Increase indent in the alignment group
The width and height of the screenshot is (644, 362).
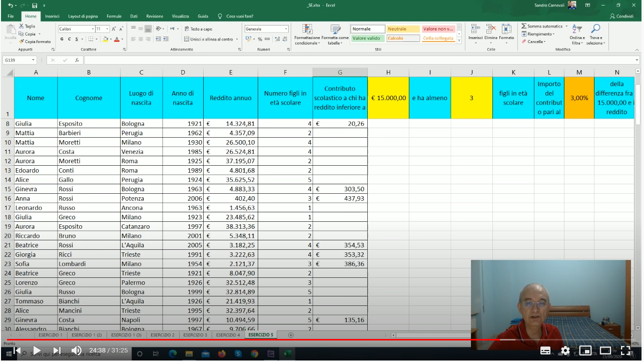coord(166,39)
